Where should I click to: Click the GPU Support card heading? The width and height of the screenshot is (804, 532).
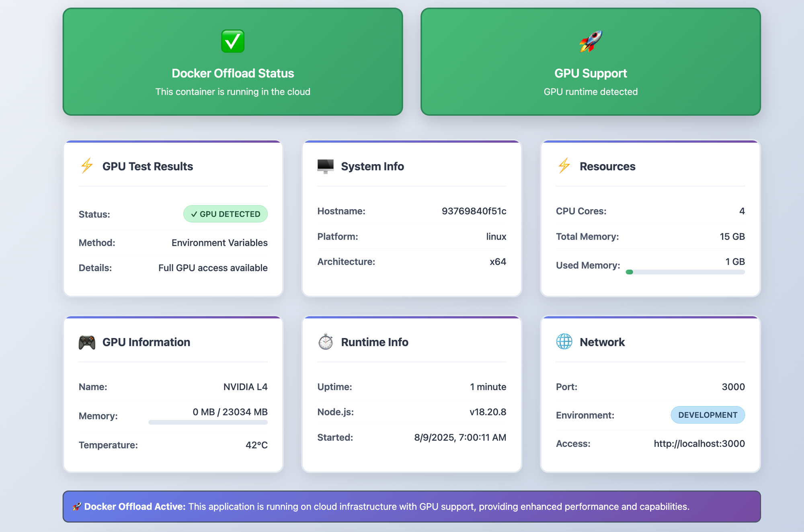pyautogui.click(x=591, y=73)
